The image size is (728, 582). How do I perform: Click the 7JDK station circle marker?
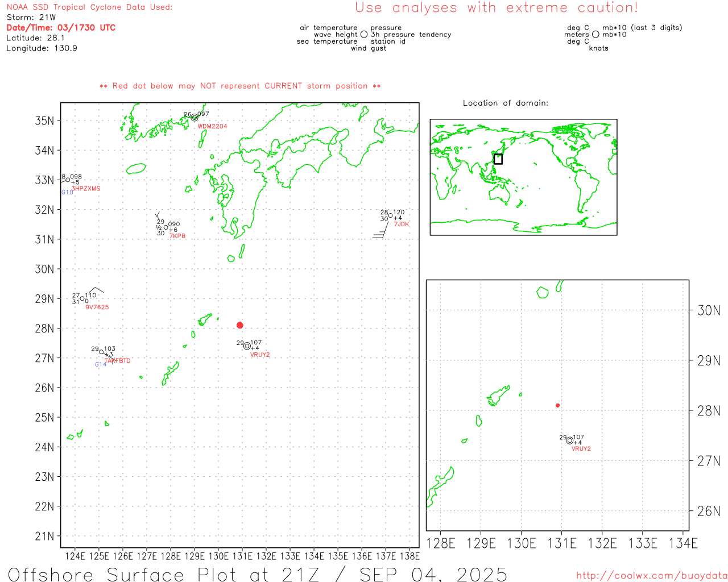(x=390, y=215)
